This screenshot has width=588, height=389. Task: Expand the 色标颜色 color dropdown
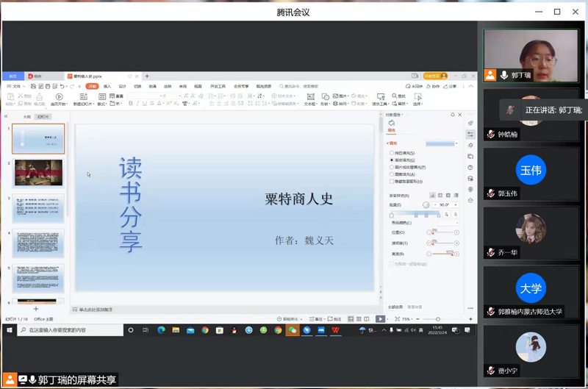[x=456, y=223]
